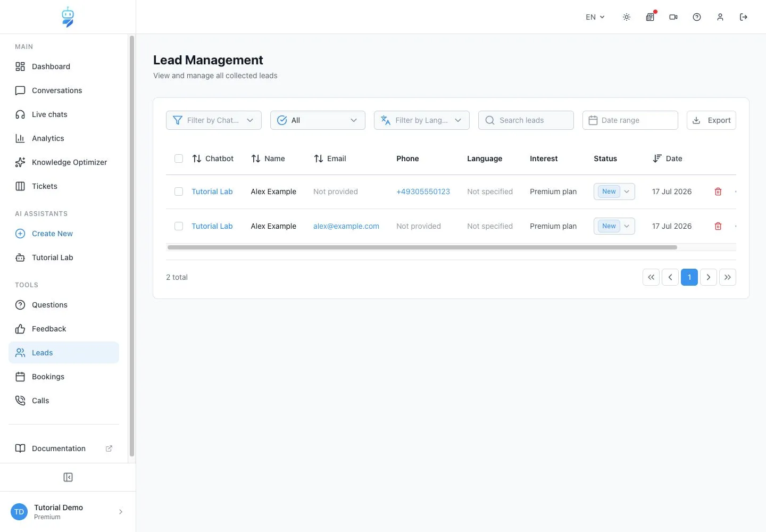The width and height of the screenshot is (766, 532).
Task: Open the All status filter dropdown
Action: click(x=318, y=120)
